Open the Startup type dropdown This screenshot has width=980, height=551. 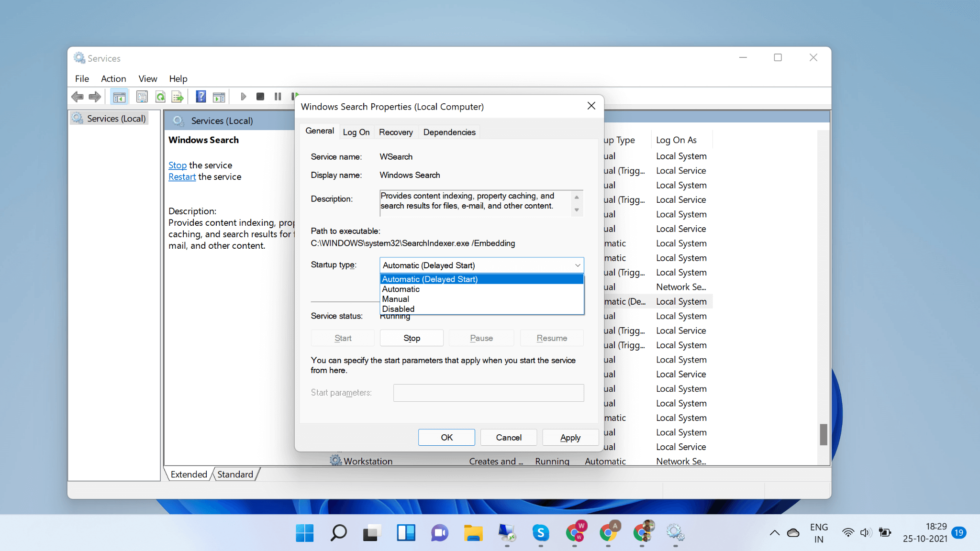577,265
